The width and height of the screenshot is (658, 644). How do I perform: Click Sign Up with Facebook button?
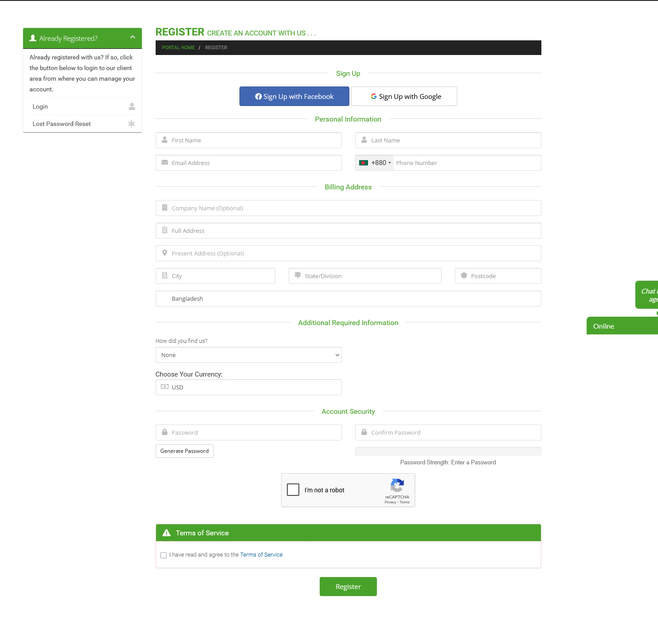point(294,96)
